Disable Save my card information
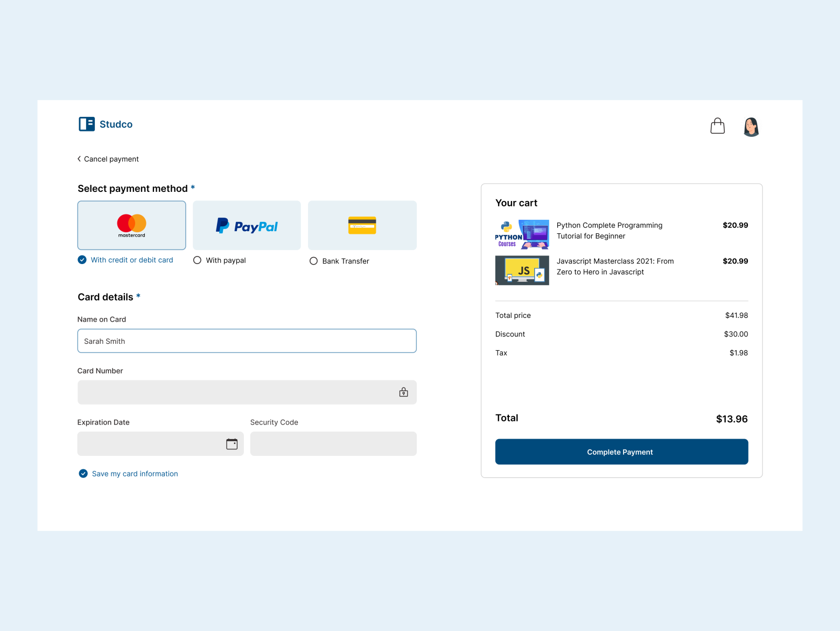The width and height of the screenshot is (840, 631). [83, 473]
